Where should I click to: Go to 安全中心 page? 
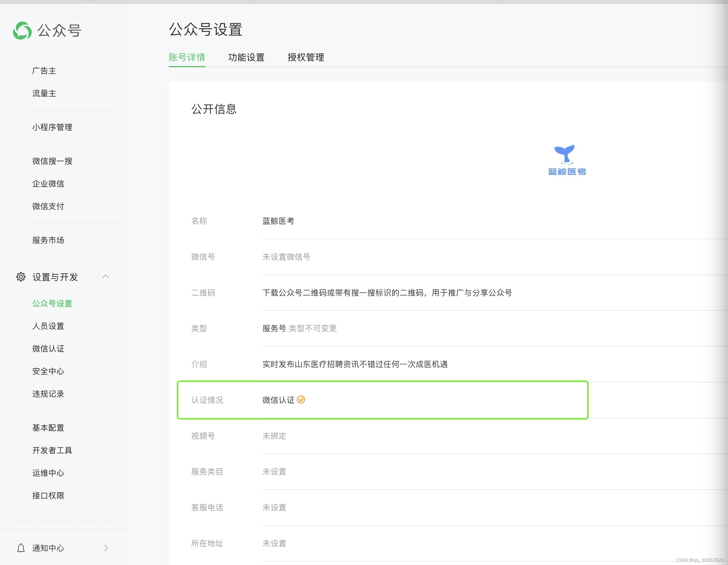click(x=48, y=371)
